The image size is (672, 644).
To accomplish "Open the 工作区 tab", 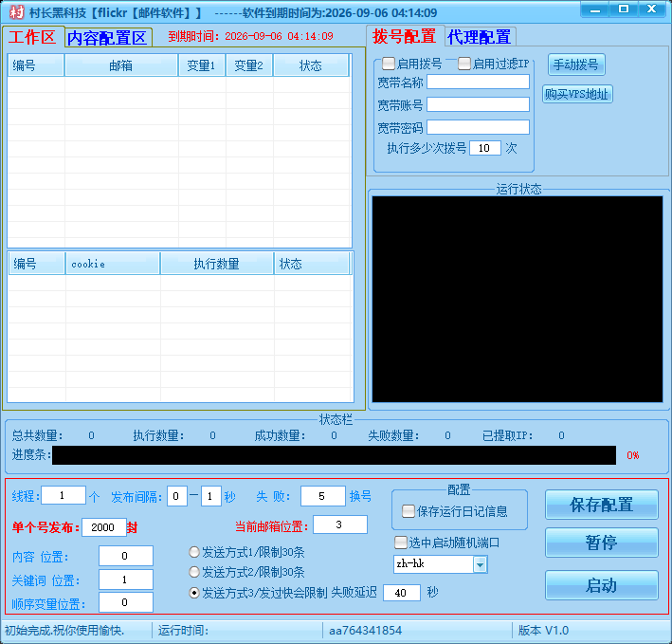I will coord(33,37).
